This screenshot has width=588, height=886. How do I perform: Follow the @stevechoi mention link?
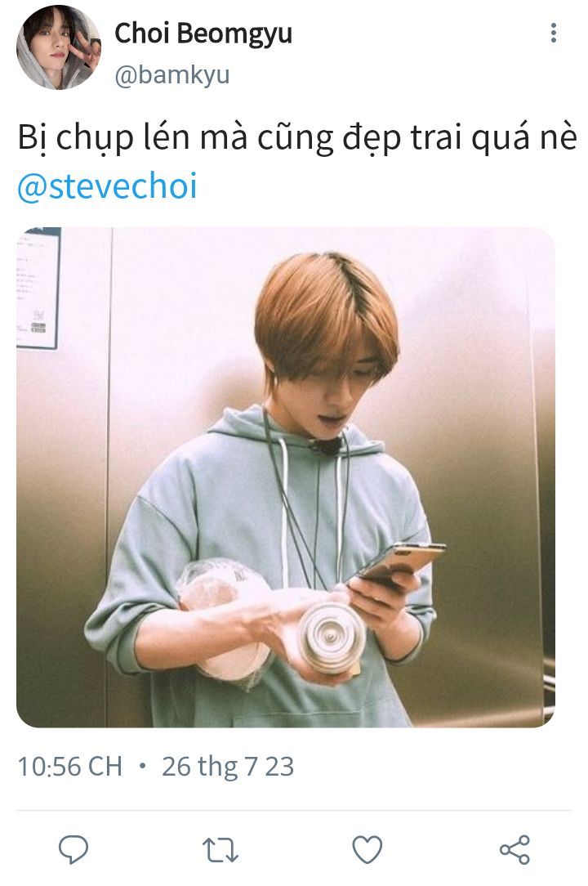tap(107, 186)
